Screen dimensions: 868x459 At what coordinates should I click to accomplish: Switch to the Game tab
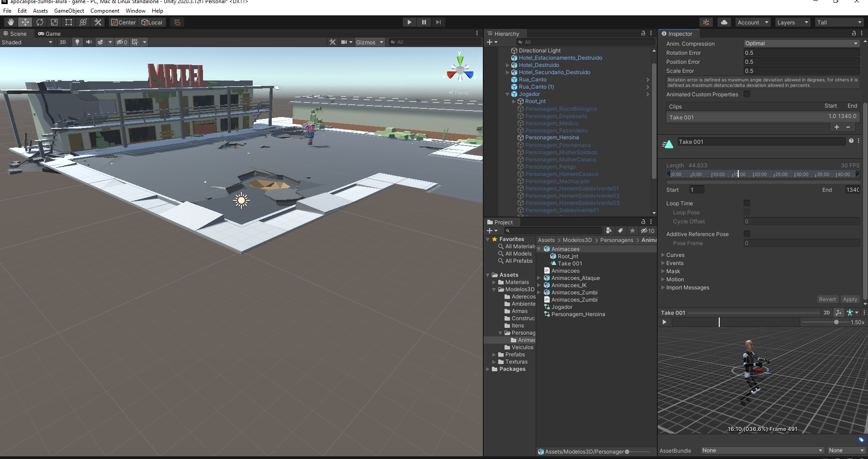(x=49, y=33)
